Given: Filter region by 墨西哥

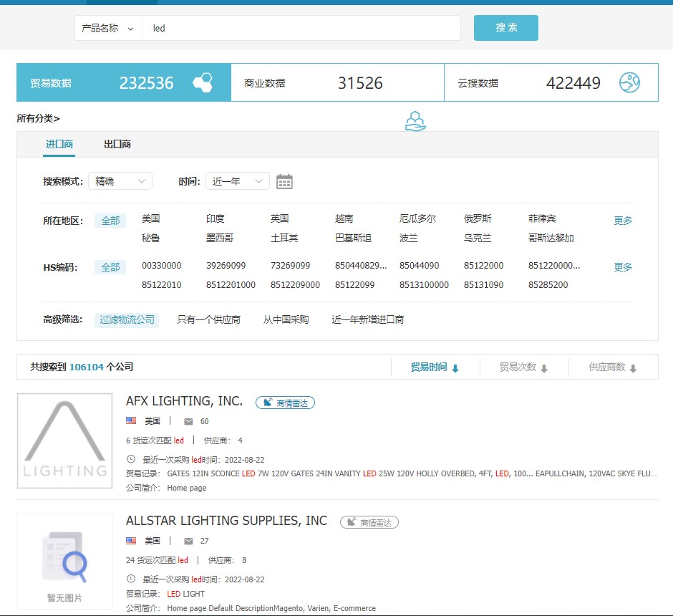Looking at the screenshot, I should click(x=220, y=238).
